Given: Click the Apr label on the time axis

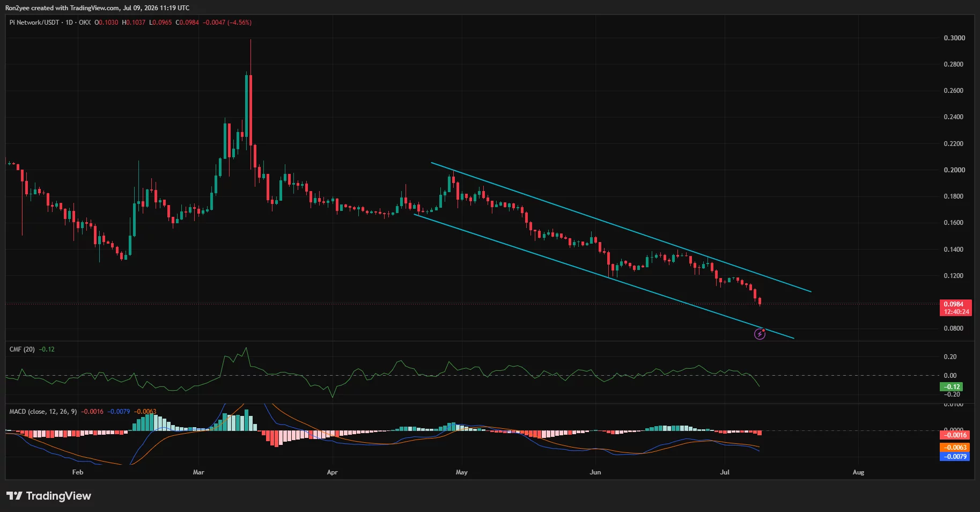Looking at the screenshot, I should point(332,472).
